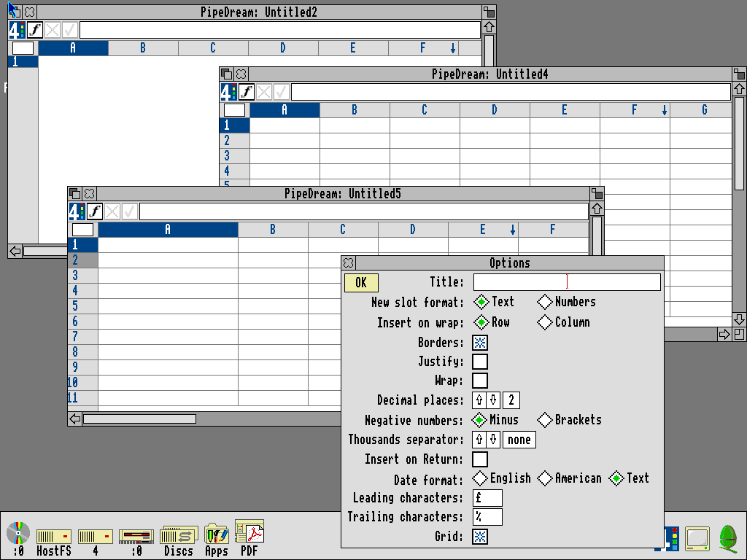Click the send-to-back icon of Untitled4 window

click(x=227, y=74)
